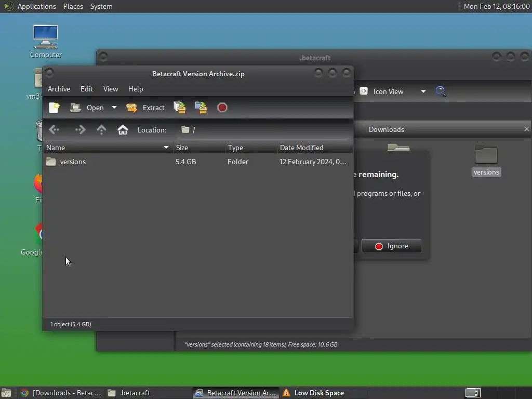
Task: Go to the archive's home location
Action: pyautogui.click(x=123, y=129)
